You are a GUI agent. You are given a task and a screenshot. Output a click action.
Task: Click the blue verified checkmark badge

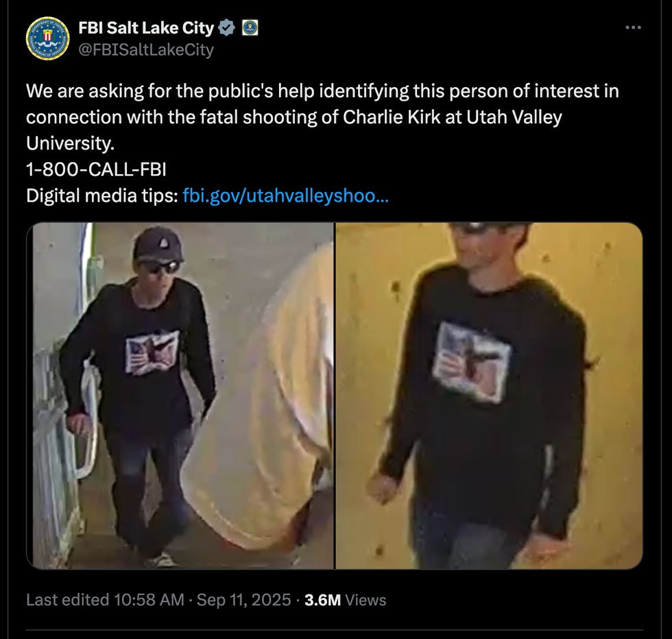227,28
